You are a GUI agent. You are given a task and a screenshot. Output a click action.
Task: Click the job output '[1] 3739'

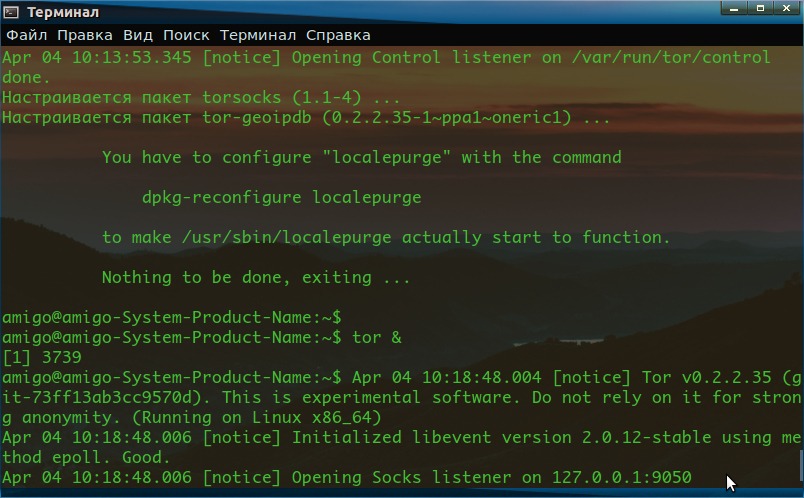(x=42, y=357)
